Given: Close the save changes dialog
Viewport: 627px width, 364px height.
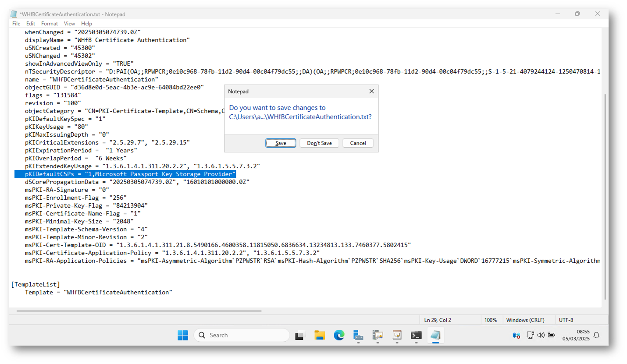Looking at the screenshot, I should (x=371, y=91).
